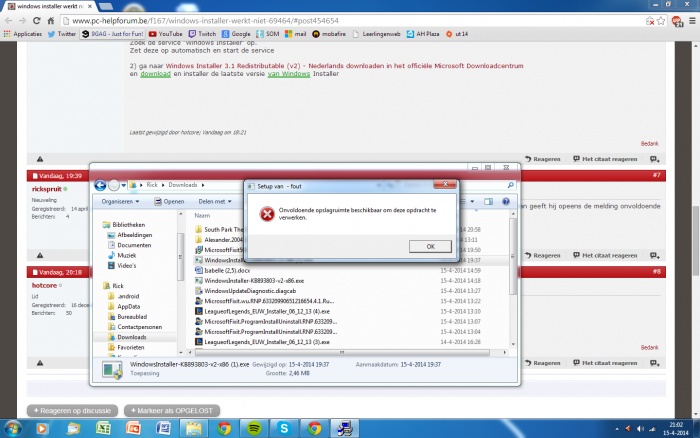The width and height of the screenshot is (700, 438).
Task: Click the Explorer search magnifier icon
Action: [511, 185]
